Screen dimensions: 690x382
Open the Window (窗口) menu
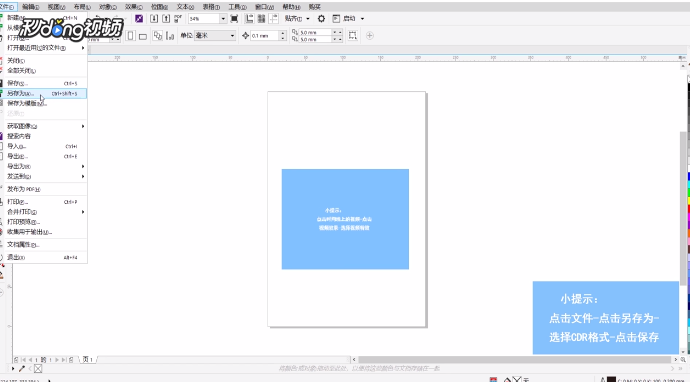tap(264, 7)
